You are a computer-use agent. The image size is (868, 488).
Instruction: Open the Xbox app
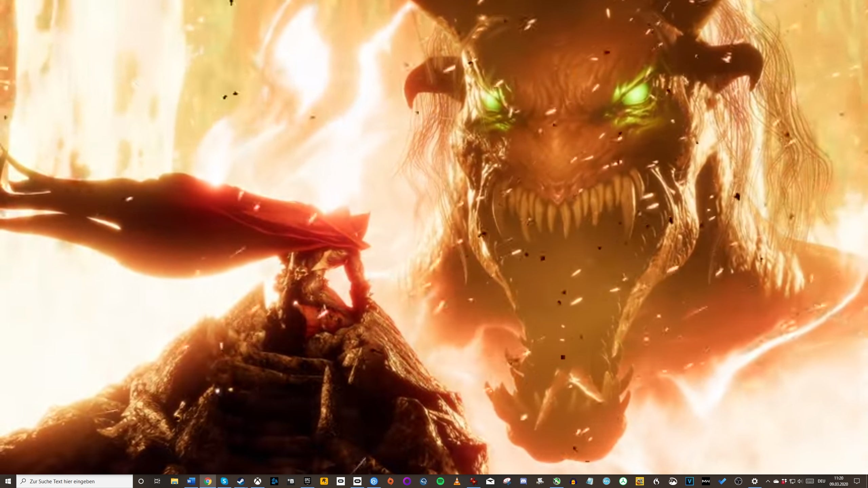pyautogui.click(x=258, y=481)
